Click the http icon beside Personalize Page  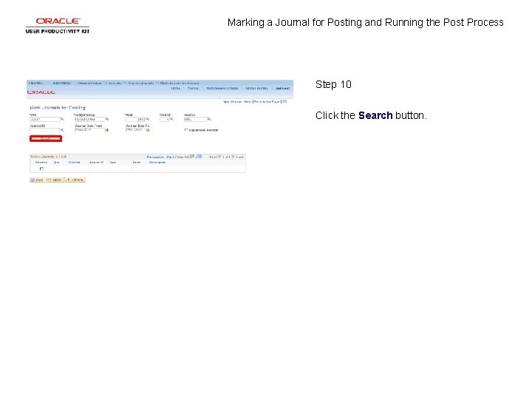(284, 101)
